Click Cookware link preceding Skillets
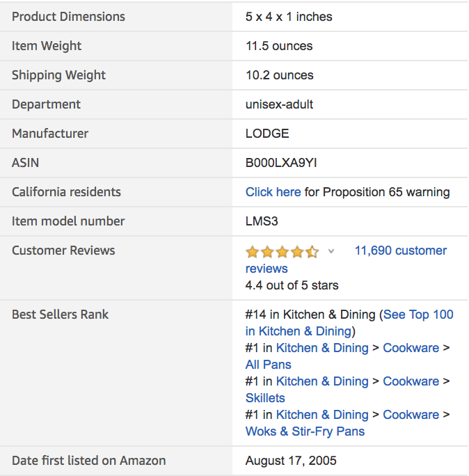 [x=411, y=381]
